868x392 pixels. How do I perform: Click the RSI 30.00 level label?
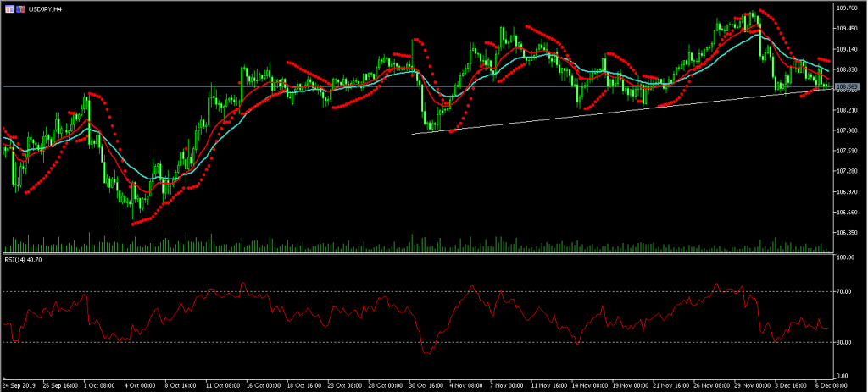(x=846, y=342)
